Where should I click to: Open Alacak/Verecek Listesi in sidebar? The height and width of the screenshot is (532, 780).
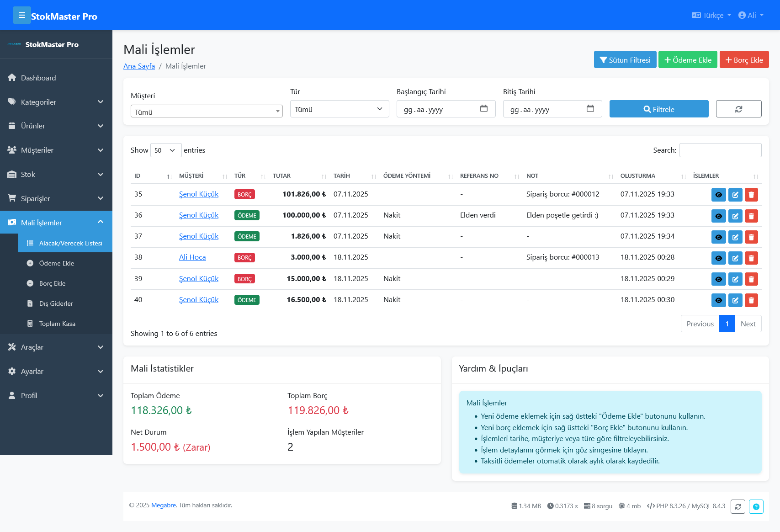coord(65,243)
